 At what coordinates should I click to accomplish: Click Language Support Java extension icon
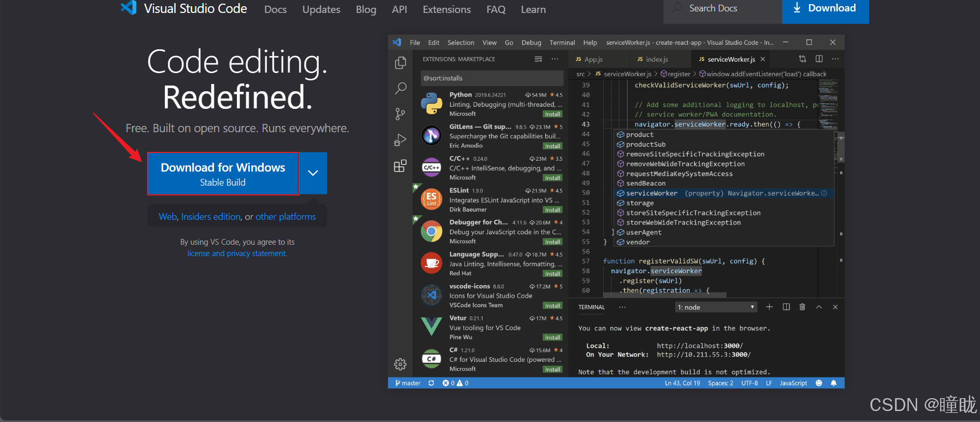point(431,263)
